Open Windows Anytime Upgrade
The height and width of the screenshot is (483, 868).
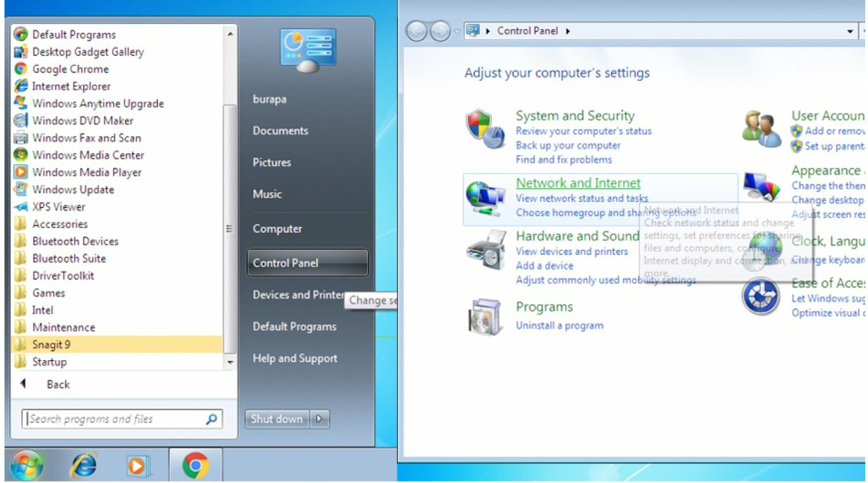(x=89, y=103)
